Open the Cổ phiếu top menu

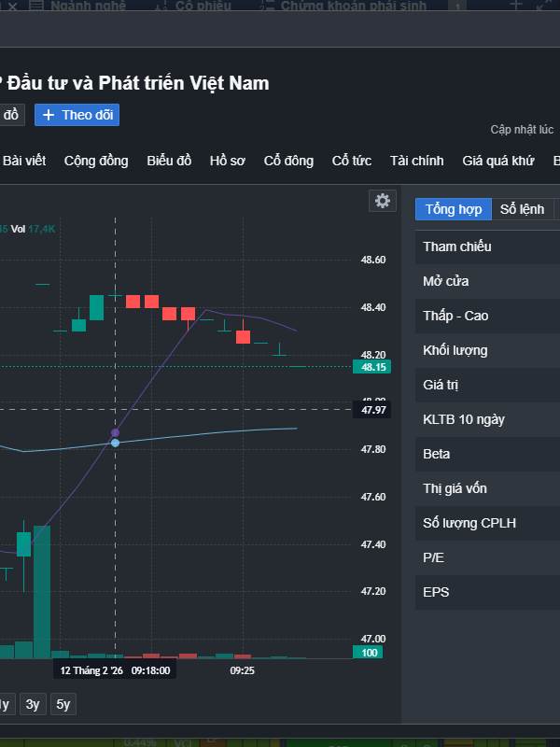click(x=203, y=6)
